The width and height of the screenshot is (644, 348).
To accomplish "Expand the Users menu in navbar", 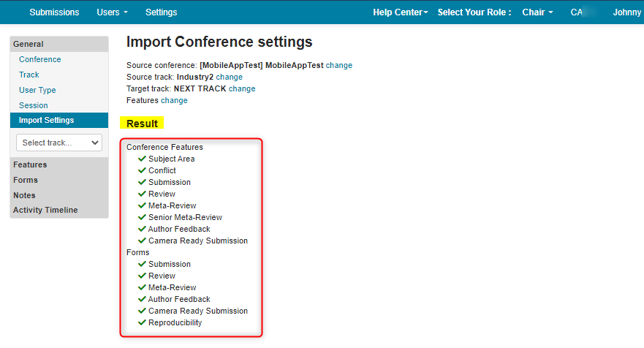I will pyautogui.click(x=112, y=12).
